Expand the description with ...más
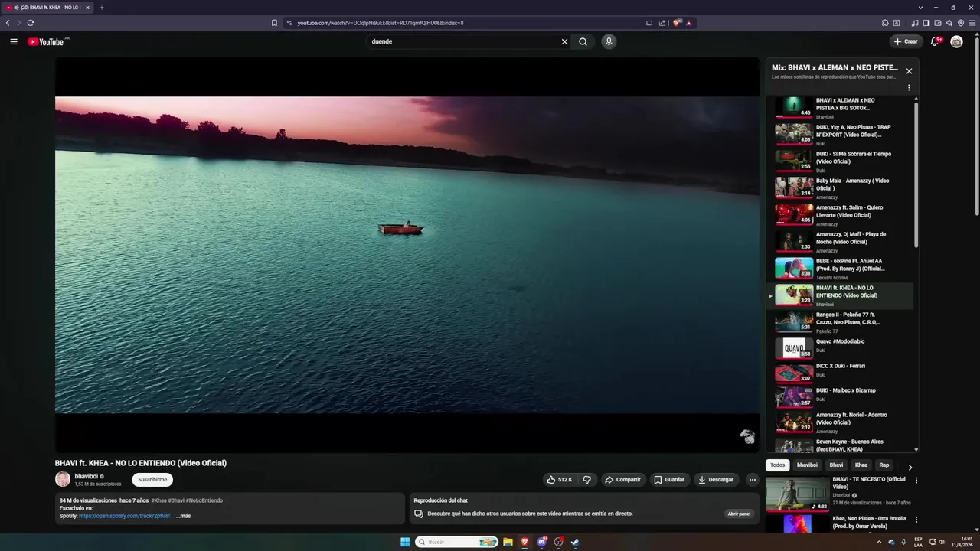Viewport: 980px width, 551px height. (x=183, y=516)
